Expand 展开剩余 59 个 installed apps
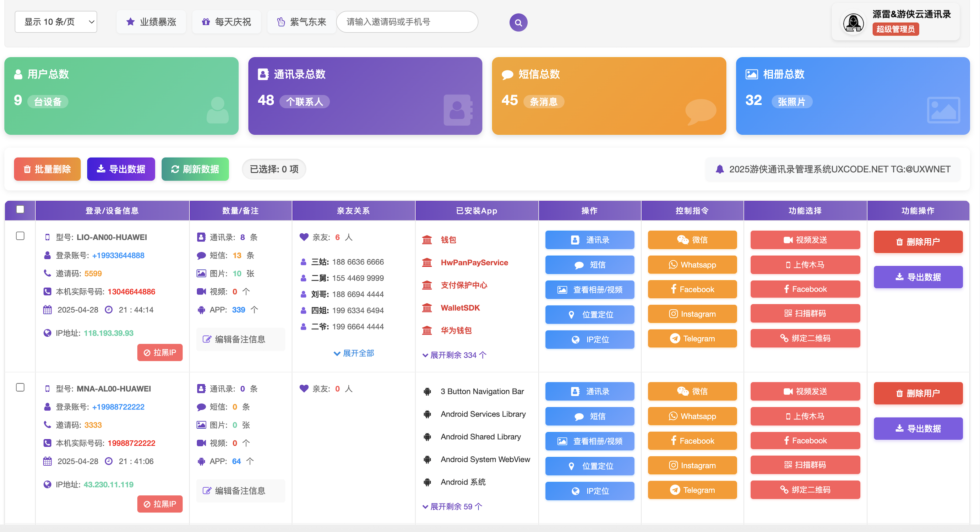The height and width of the screenshot is (532, 980). tap(452, 506)
